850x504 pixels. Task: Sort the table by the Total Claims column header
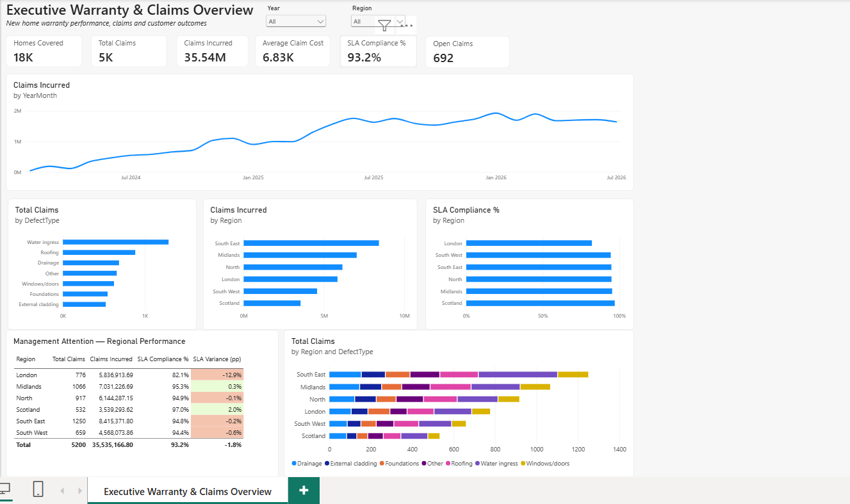pyautogui.click(x=69, y=359)
